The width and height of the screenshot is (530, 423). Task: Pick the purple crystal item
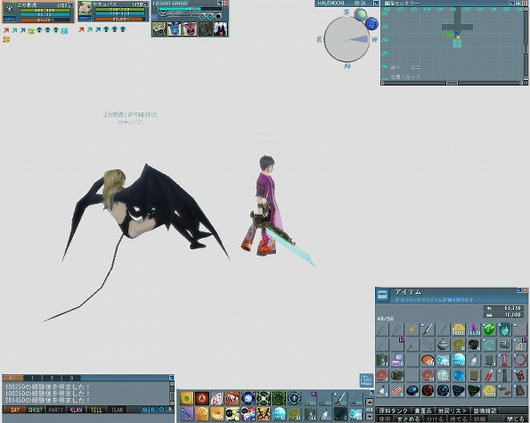pos(474,329)
